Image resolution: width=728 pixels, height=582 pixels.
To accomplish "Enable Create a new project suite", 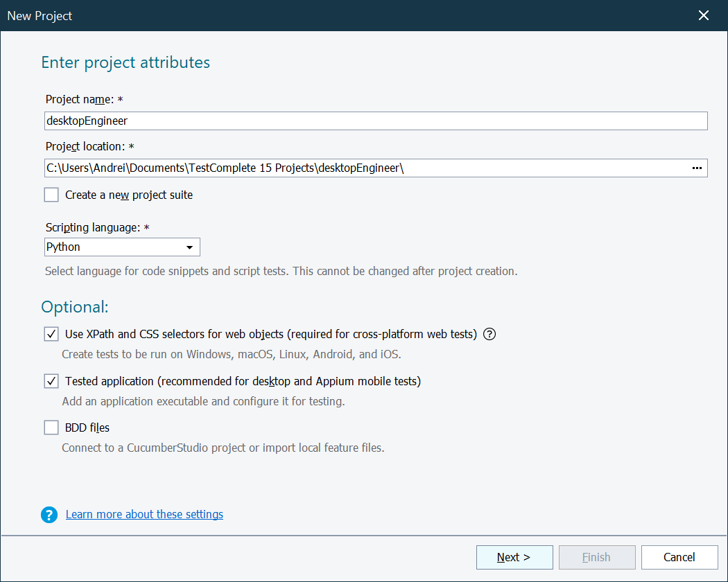I will pos(51,195).
